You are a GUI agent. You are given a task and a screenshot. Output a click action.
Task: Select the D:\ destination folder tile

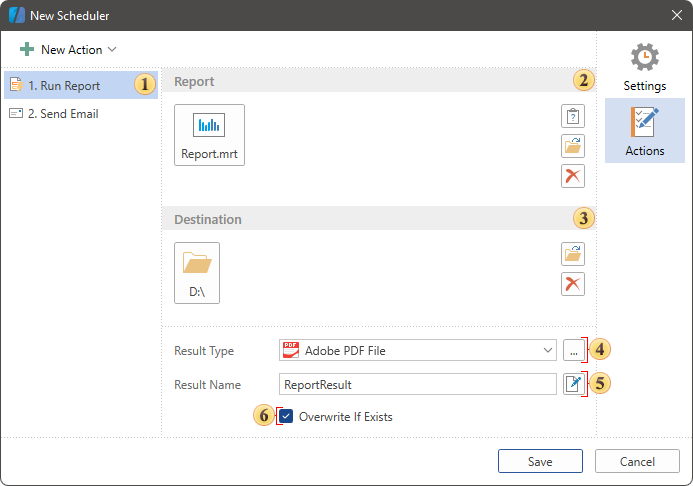[x=197, y=272]
